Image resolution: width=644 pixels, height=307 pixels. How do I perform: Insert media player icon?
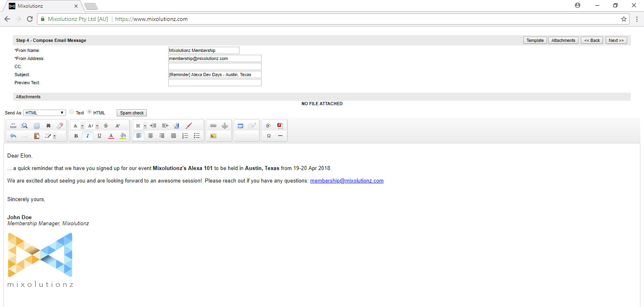[268, 126]
